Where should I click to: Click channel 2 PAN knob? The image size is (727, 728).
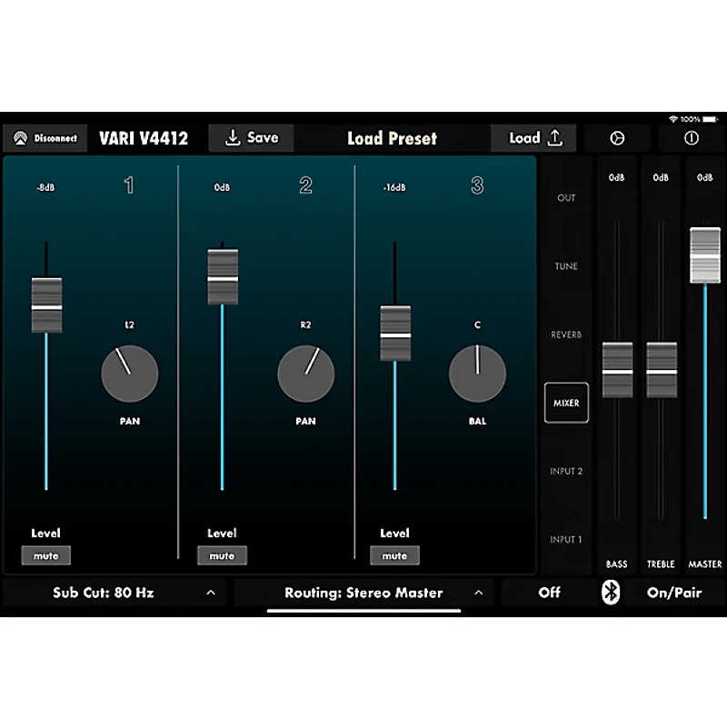tap(305, 374)
